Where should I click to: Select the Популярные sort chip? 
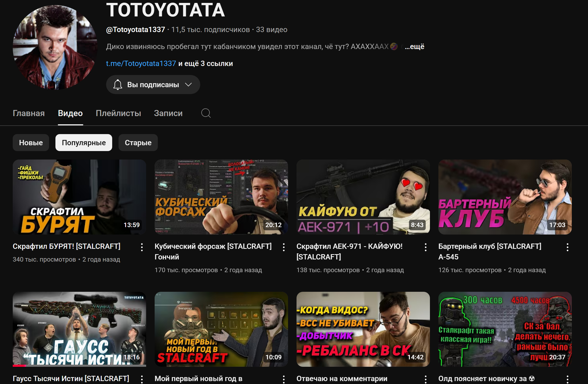tap(84, 143)
